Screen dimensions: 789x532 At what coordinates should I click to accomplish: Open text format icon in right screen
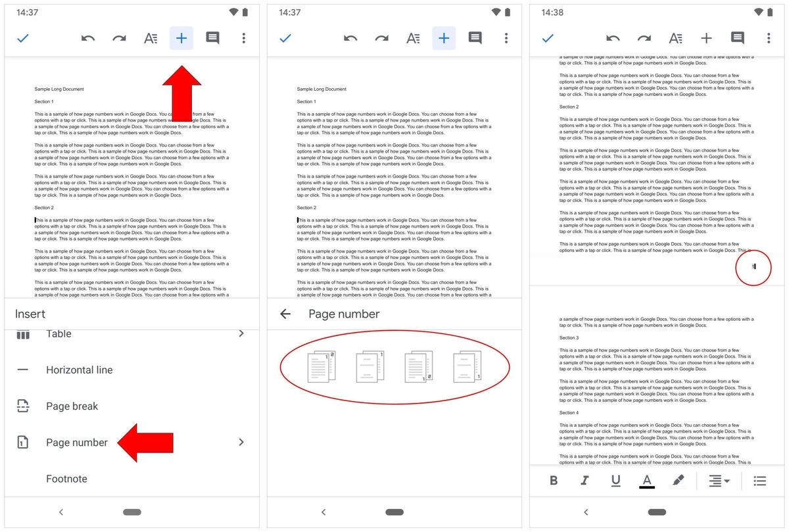tap(675, 38)
